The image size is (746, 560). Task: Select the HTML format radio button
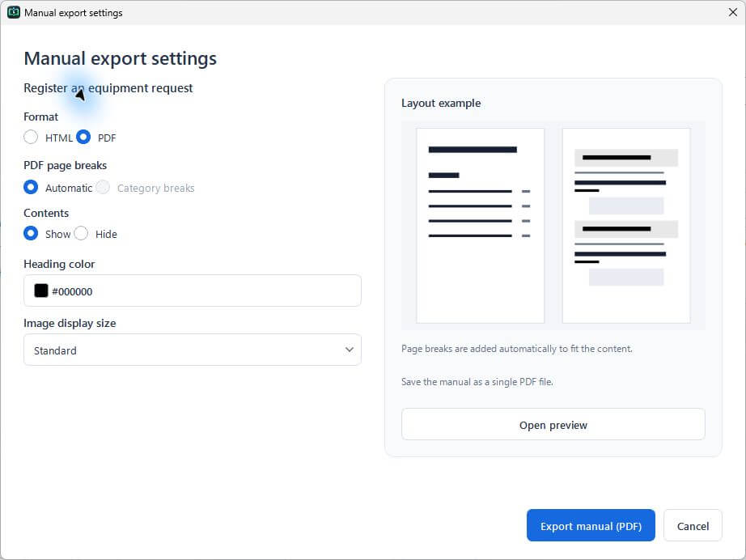pos(31,137)
